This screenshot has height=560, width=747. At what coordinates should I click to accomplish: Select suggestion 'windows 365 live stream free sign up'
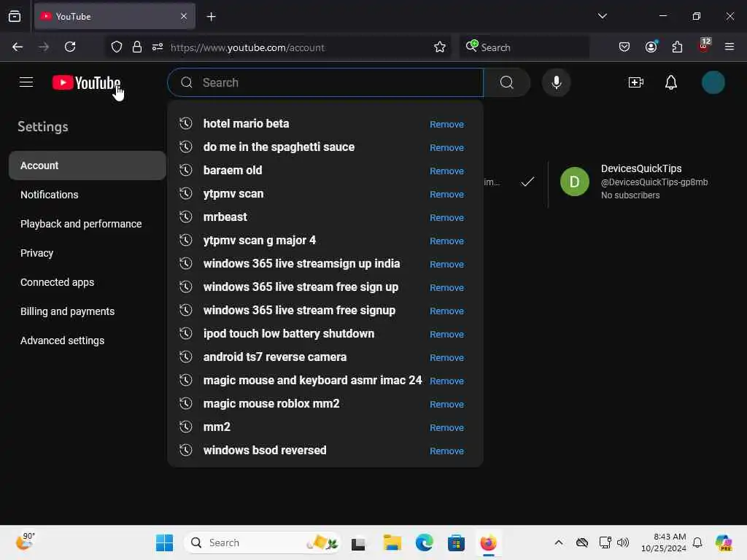tap(301, 287)
